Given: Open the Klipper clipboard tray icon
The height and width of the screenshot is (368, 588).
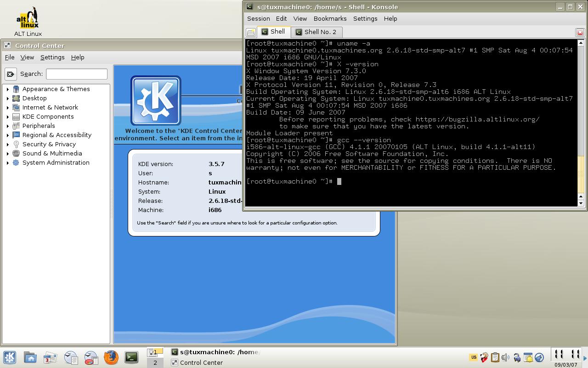Looking at the screenshot, I should (x=495, y=357).
